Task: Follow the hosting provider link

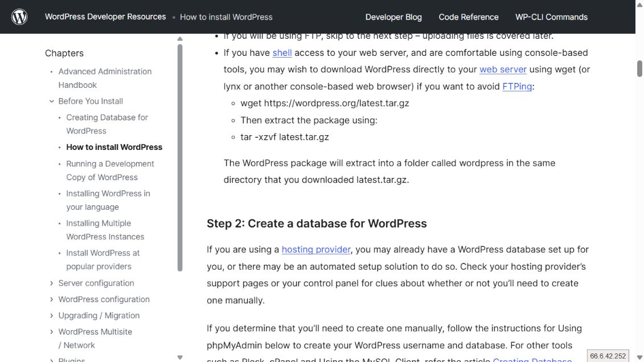Action: 316,250
